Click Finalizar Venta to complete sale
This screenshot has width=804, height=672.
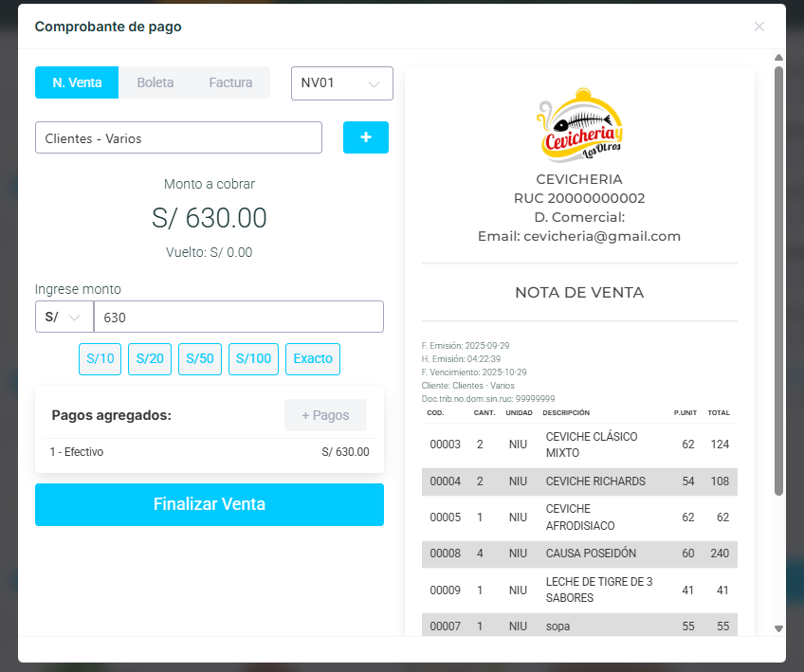point(210,504)
